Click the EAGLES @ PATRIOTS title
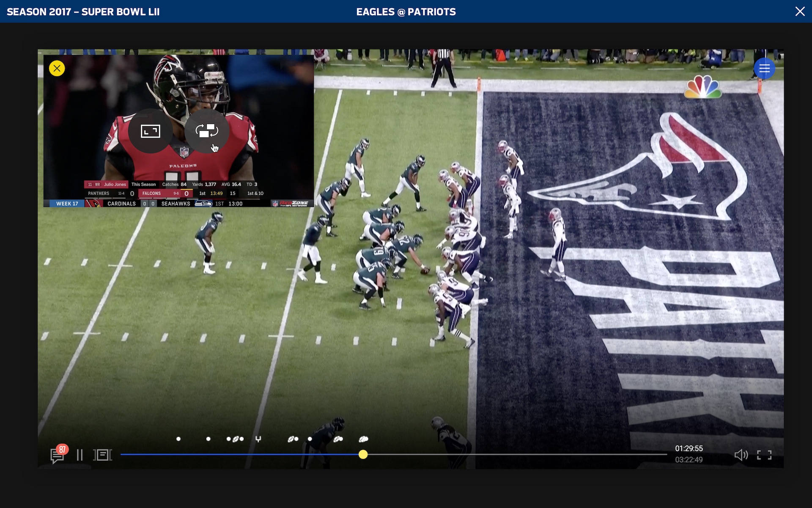Viewport: 812px width, 508px height. 406,12
